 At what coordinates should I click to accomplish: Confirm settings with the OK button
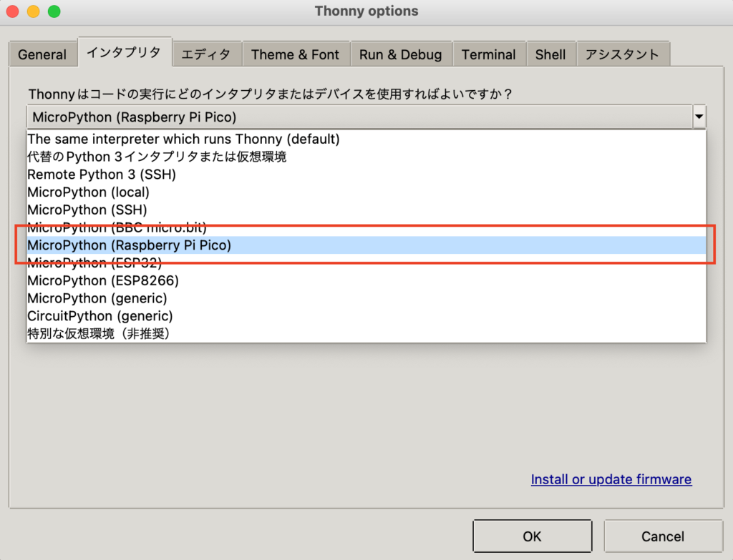point(532,536)
